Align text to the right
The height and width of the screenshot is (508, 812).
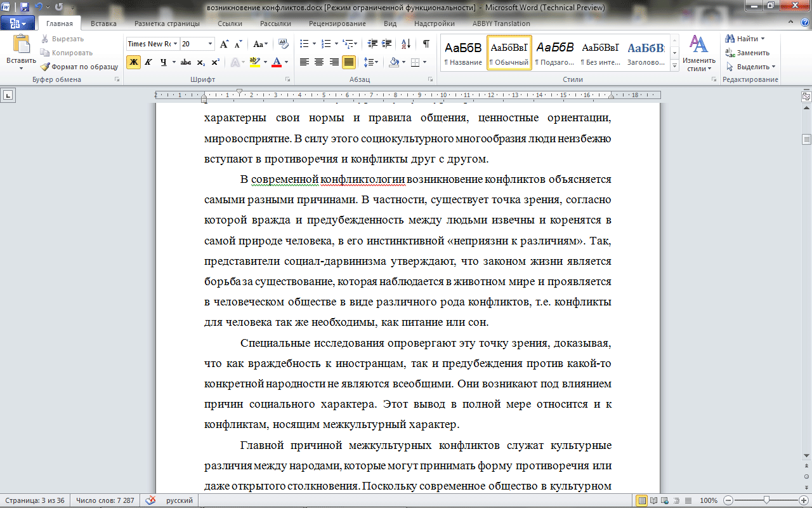point(334,62)
